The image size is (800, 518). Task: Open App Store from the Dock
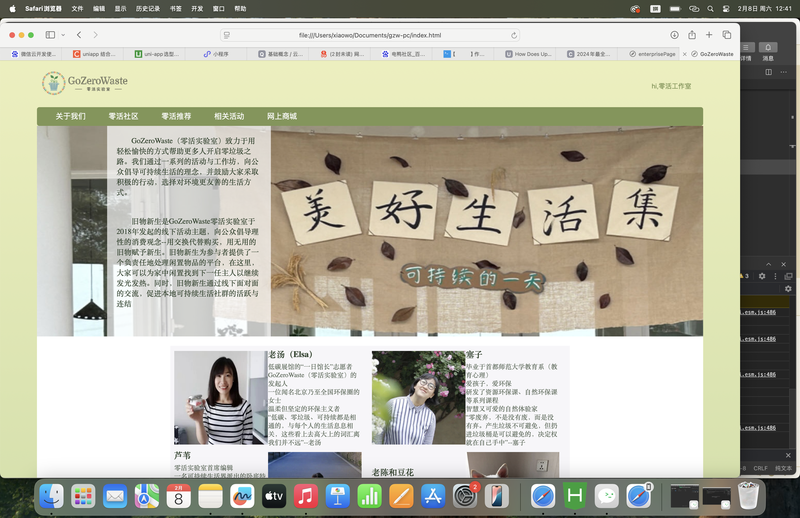(433, 496)
